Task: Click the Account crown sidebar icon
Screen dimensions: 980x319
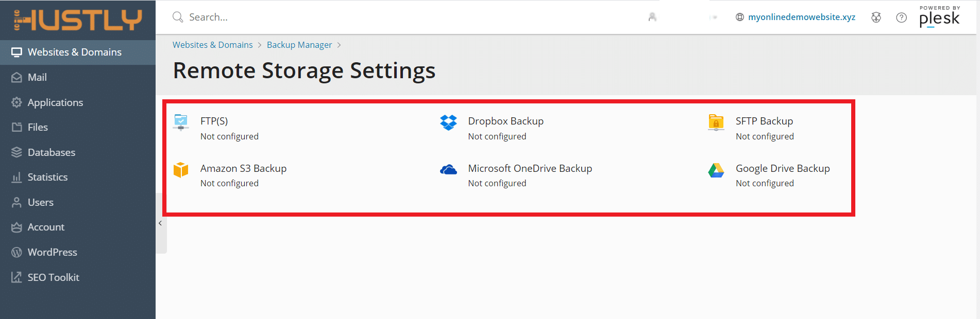Action: [x=17, y=227]
